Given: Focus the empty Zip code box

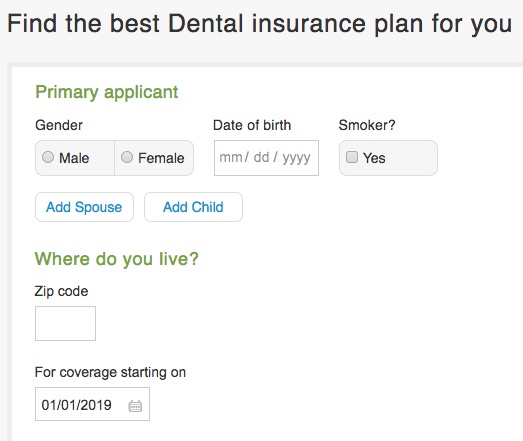Looking at the screenshot, I should point(65,323).
